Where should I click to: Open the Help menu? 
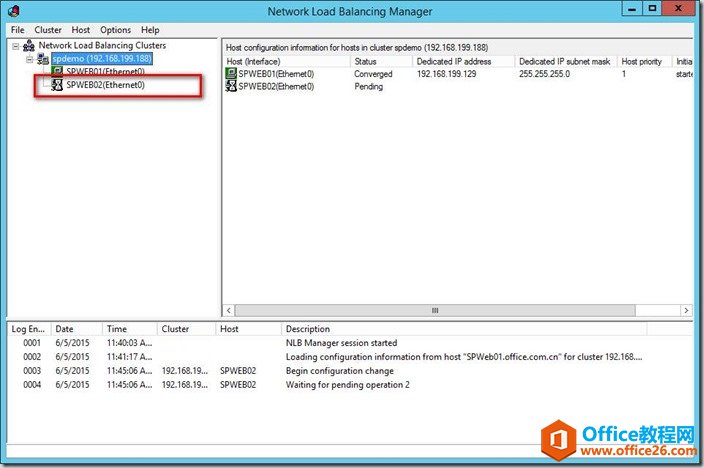point(150,30)
